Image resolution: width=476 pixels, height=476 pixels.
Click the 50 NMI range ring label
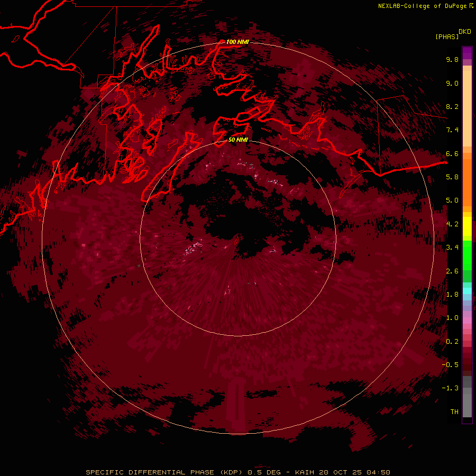pos(238,140)
